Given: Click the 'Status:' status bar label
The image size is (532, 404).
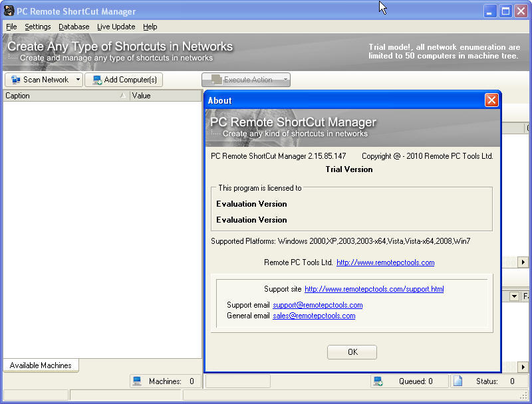Looking at the screenshot, I should point(487,381).
